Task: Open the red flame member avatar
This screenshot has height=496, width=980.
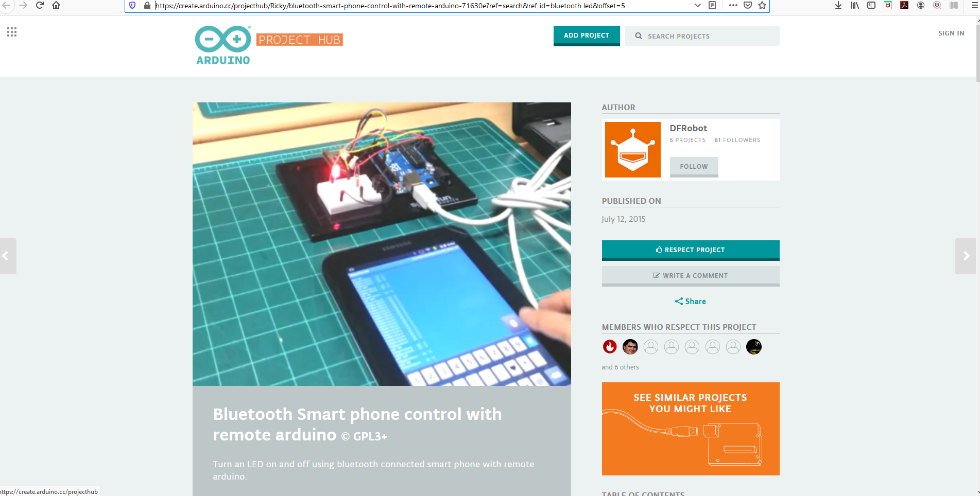Action: click(610, 347)
